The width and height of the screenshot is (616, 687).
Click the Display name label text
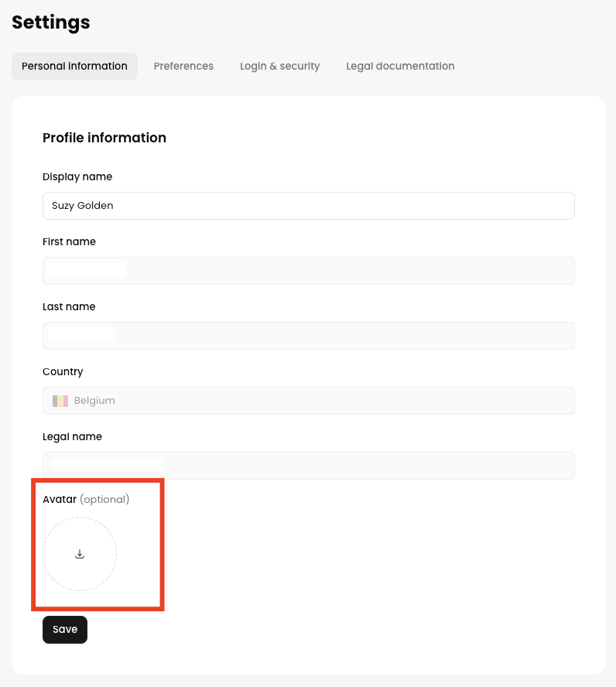point(77,176)
